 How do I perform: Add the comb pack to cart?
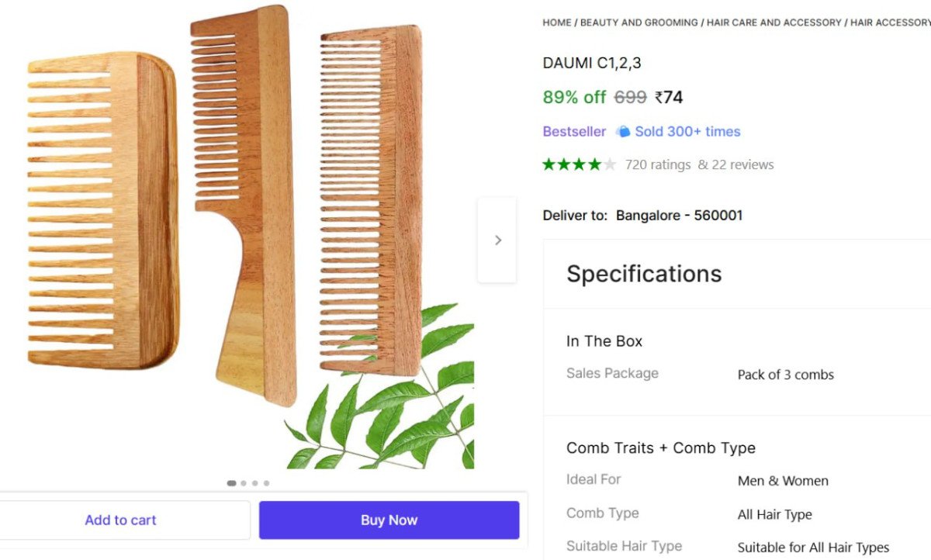tap(121, 520)
